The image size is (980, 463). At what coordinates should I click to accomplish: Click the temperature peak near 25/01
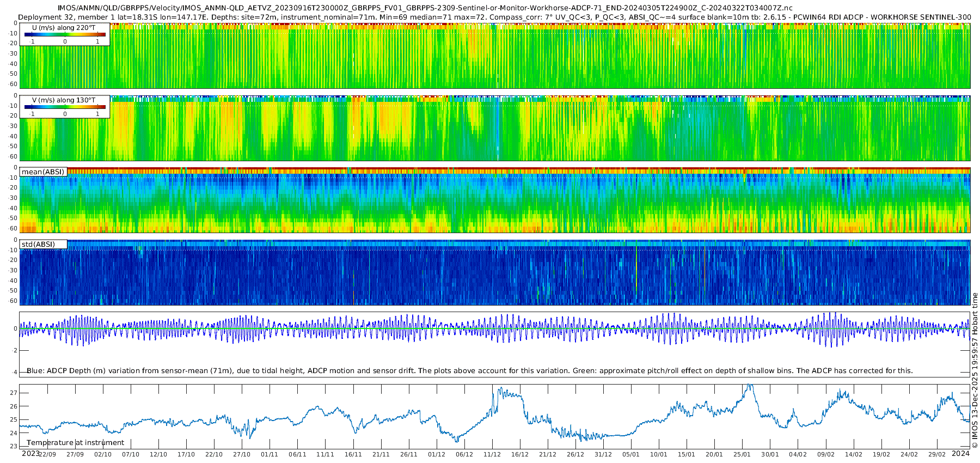pos(750,386)
